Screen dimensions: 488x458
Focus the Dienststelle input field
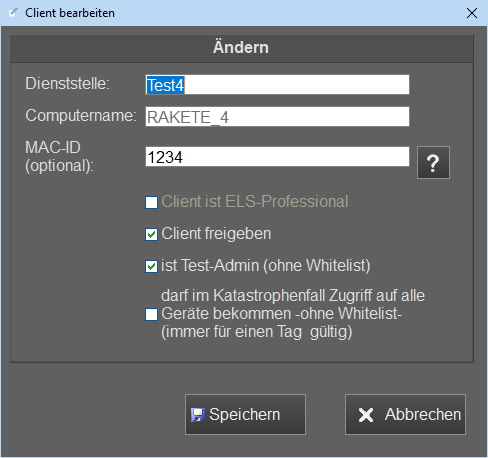[x=277, y=85]
